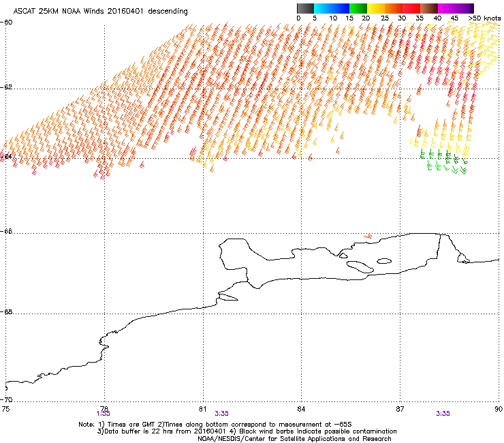Click the gray 0-5 knots legend swatch
This screenshot has height=443, width=504.
click(305, 8)
